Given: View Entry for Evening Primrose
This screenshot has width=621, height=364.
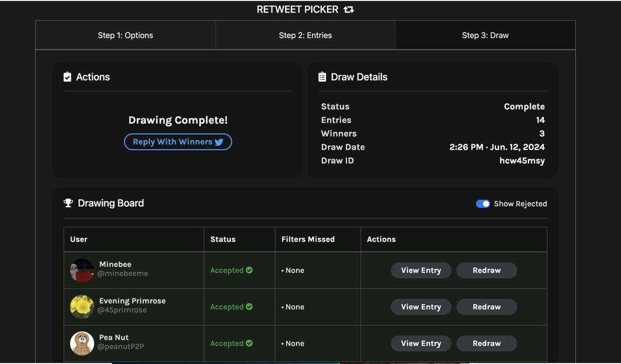Looking at the screenshot, I should coord(421,307).
